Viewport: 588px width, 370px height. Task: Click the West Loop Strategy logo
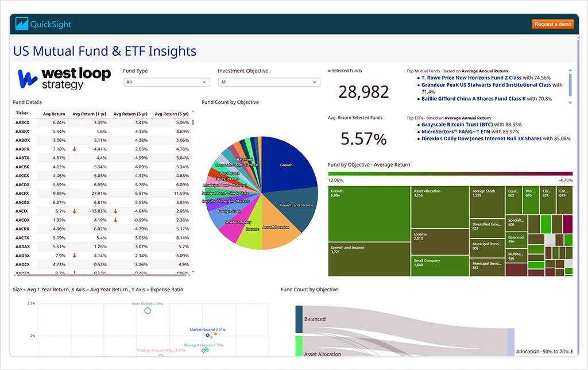64,79
